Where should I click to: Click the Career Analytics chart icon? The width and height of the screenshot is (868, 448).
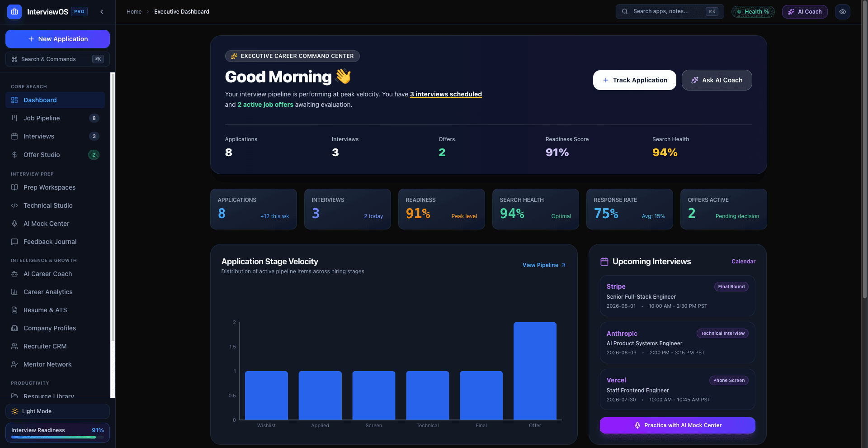[x=14, y=292]
